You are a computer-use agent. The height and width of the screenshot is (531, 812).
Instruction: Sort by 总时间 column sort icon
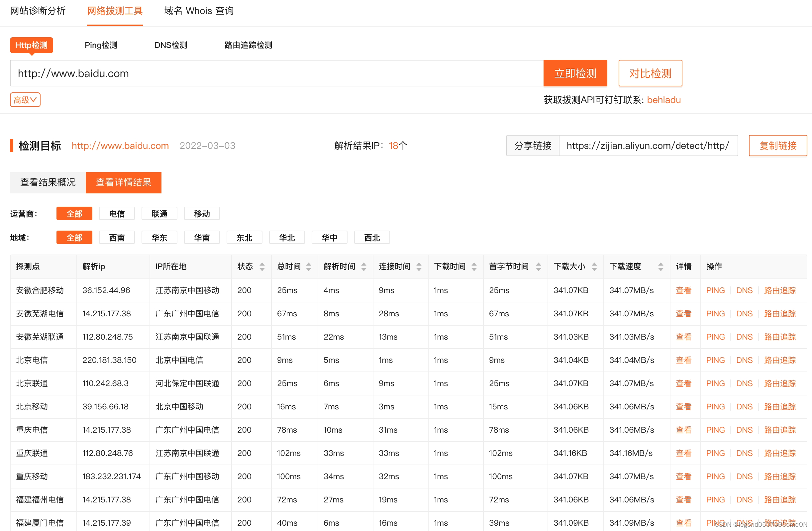tap(308, 266)
